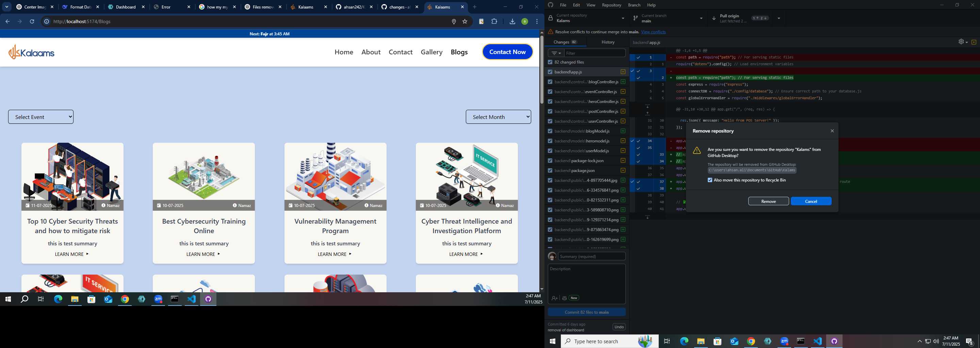980x348 pixels.
Task: Confirm by clicking the Remove button
Action: 768,201
